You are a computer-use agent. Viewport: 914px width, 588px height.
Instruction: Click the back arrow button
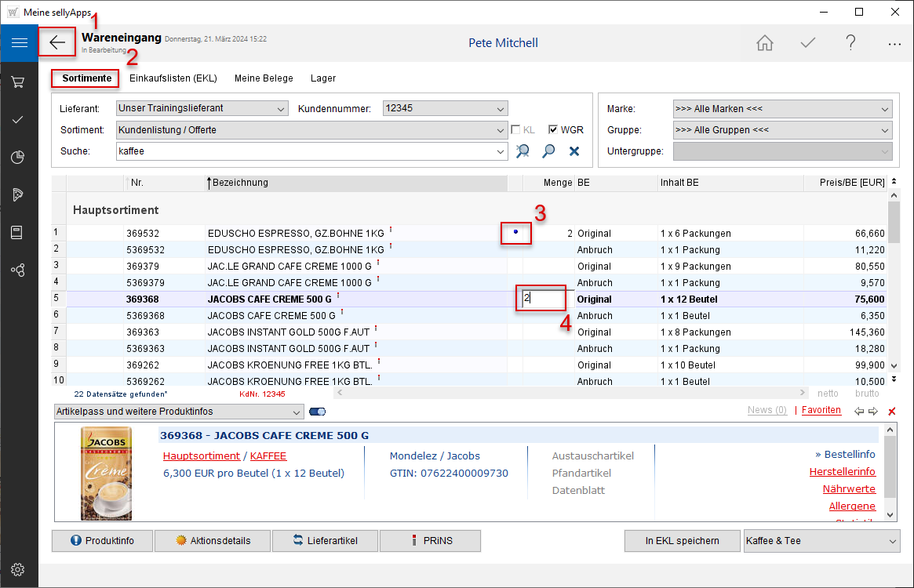tap(57, 42)
